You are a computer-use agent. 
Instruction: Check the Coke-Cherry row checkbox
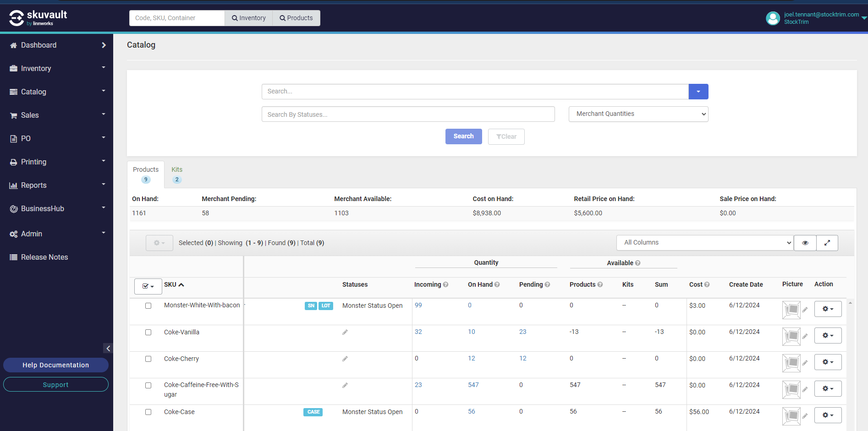click(148, 359)
